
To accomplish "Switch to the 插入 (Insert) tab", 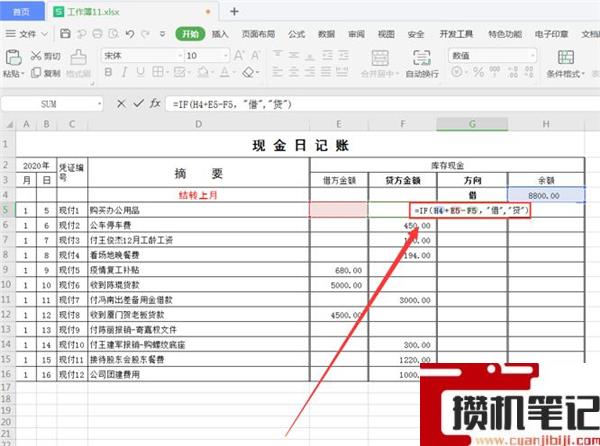I will tap(220, 34).
